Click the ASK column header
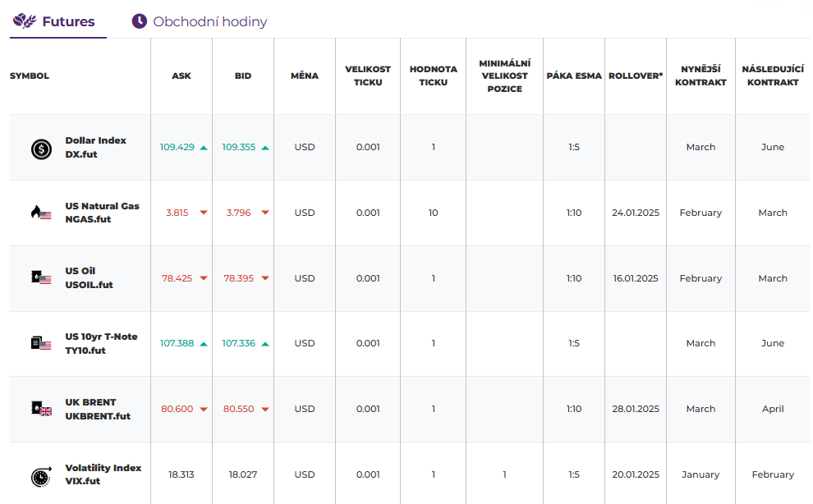Screen dimensions: 813x504 pos(181,76)
